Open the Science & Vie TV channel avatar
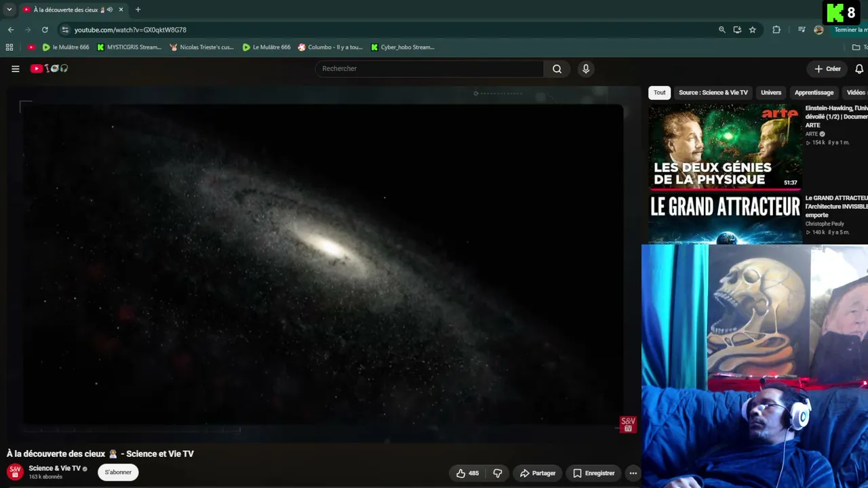 click(x=16, y=472)
